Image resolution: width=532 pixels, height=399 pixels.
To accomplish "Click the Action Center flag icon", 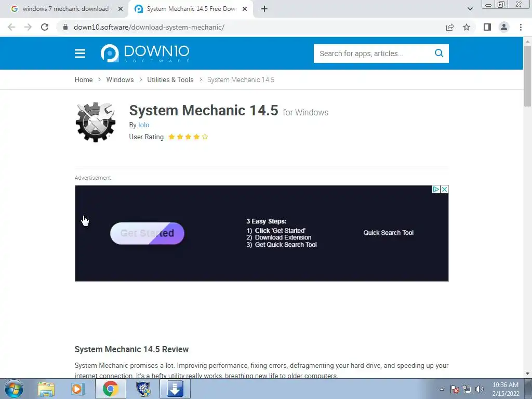I will click(455, 389).
